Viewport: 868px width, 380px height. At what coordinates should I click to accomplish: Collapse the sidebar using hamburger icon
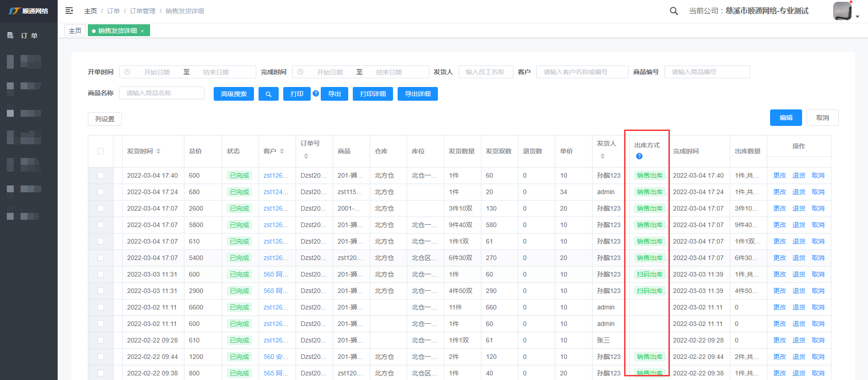(69, 11)
